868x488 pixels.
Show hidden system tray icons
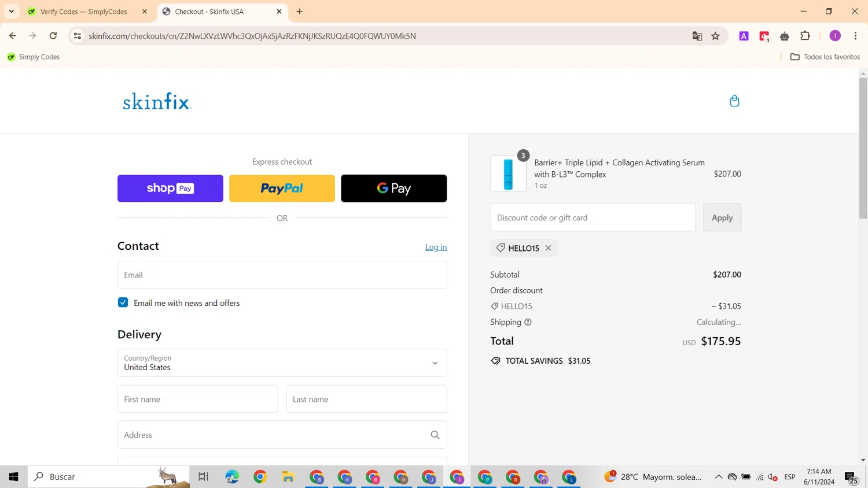(718, 477)
